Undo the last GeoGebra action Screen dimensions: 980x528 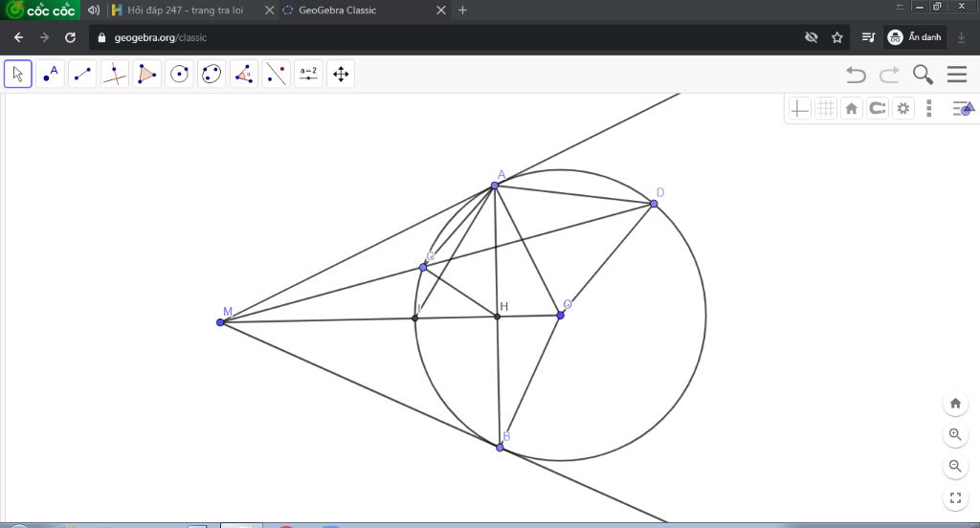point(856,75)
